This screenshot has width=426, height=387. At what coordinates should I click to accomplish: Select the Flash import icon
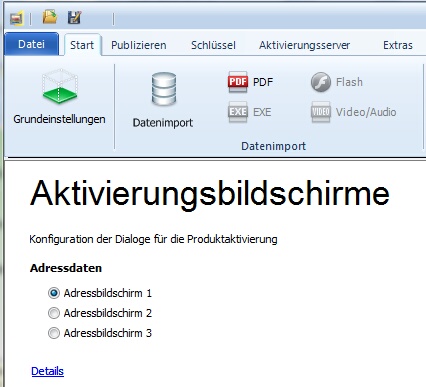coord(321,82)
